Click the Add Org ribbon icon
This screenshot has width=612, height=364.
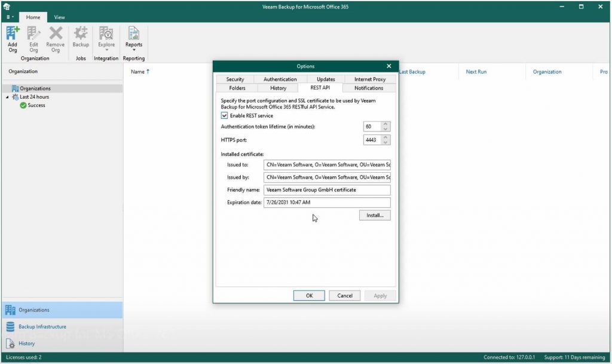click(x=13, y=39)
